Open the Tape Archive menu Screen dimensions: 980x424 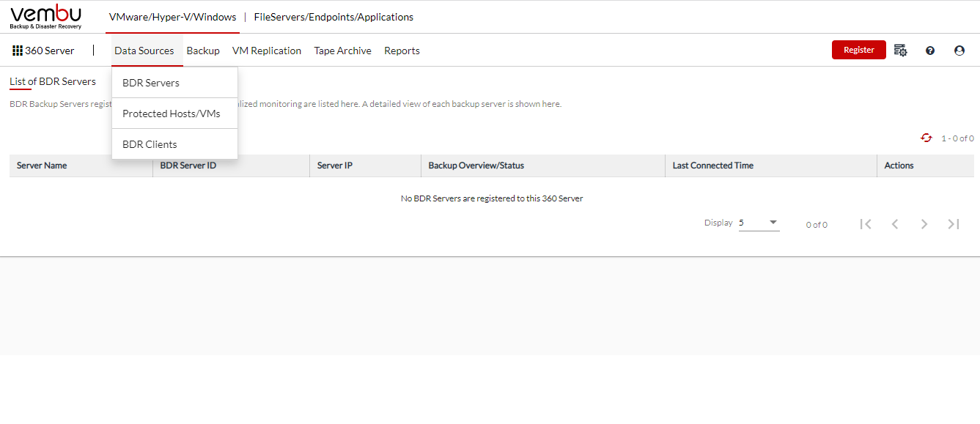click(343, 51)
